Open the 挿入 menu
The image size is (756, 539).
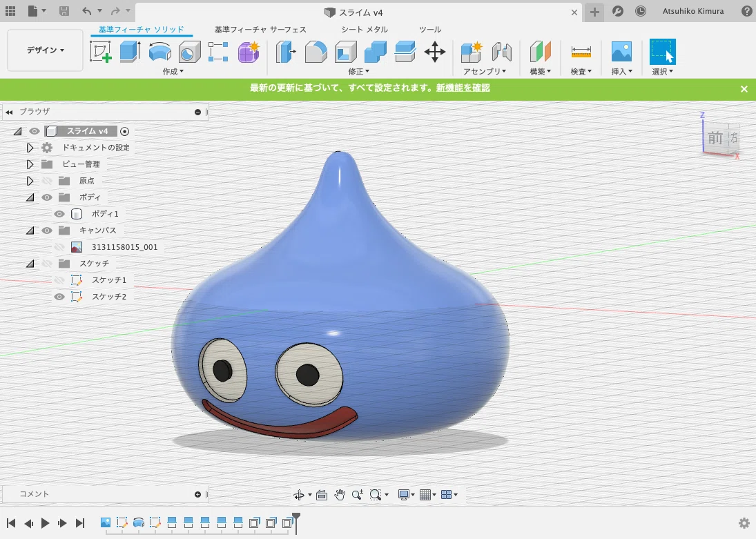pyautogui.click(x=621, y=71)
